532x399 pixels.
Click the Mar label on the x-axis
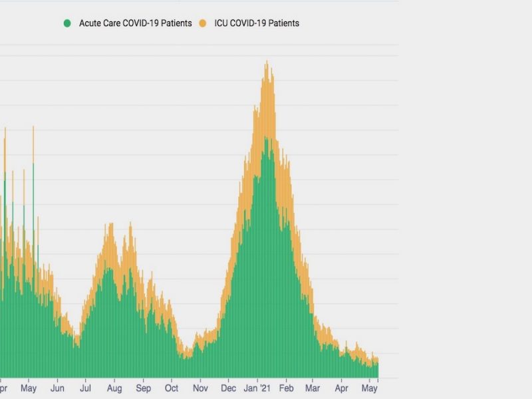(x=313, y=388)
